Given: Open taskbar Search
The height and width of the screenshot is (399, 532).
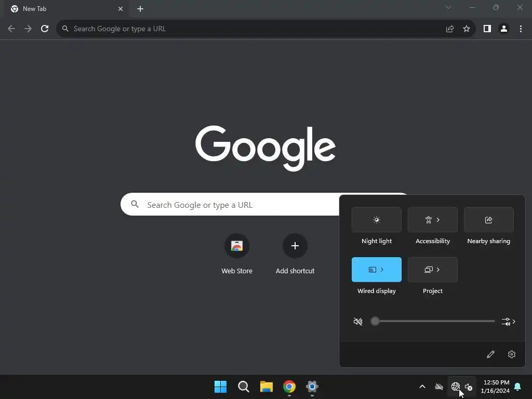Looking at the screenshot, I should [243, 387].
